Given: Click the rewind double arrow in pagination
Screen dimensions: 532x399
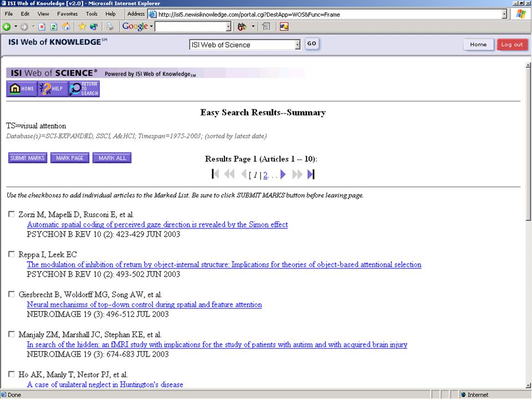Looking at the screenshot, I should pos(229,174).
